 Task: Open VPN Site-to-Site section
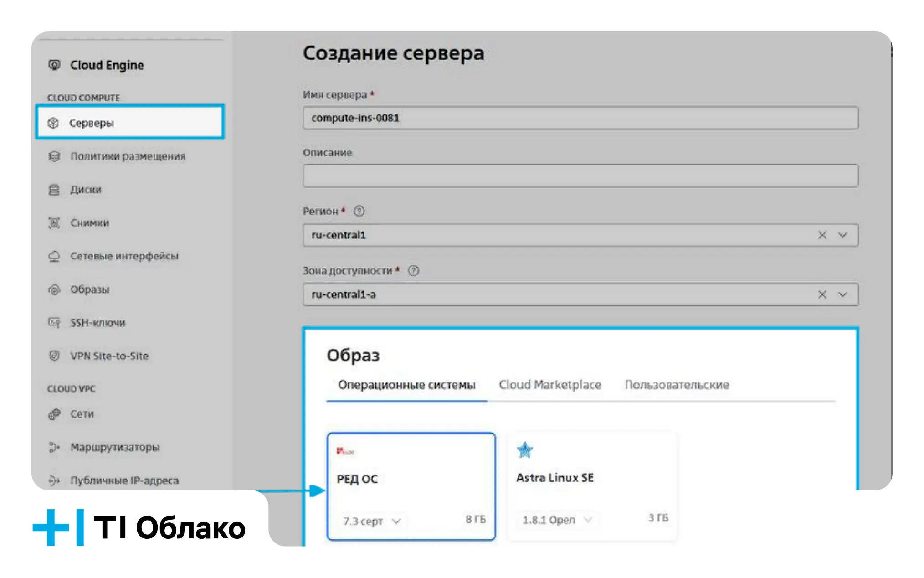[109, 356]
